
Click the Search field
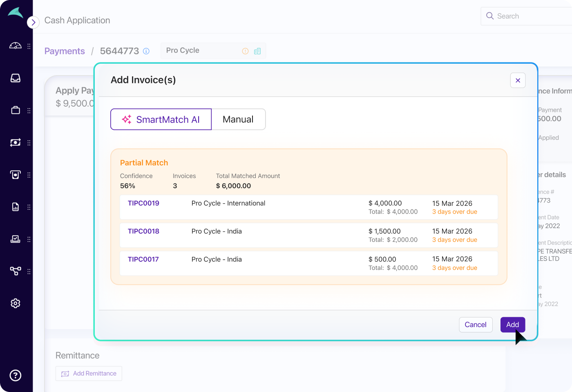(527, 16)
